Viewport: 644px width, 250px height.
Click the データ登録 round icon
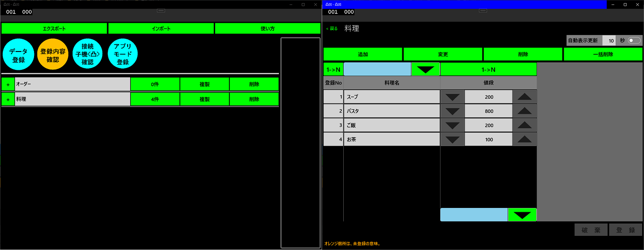pos(19,54)
